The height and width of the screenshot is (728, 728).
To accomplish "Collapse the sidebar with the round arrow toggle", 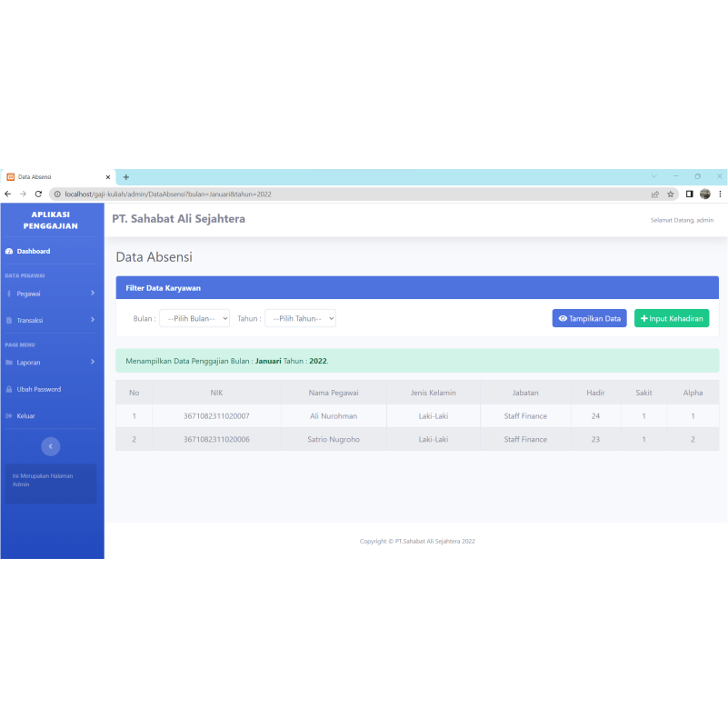I will 51,445.
